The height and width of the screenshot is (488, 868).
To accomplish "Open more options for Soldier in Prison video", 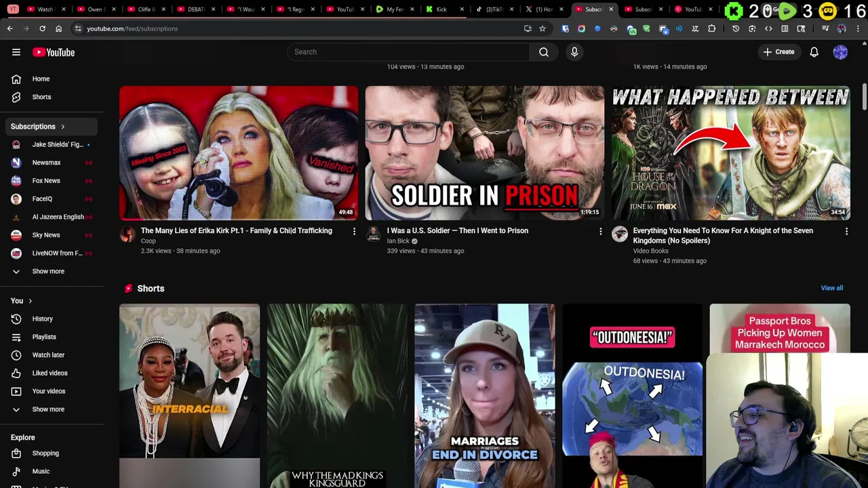I will pyautogui.click(x=600, y=232).
